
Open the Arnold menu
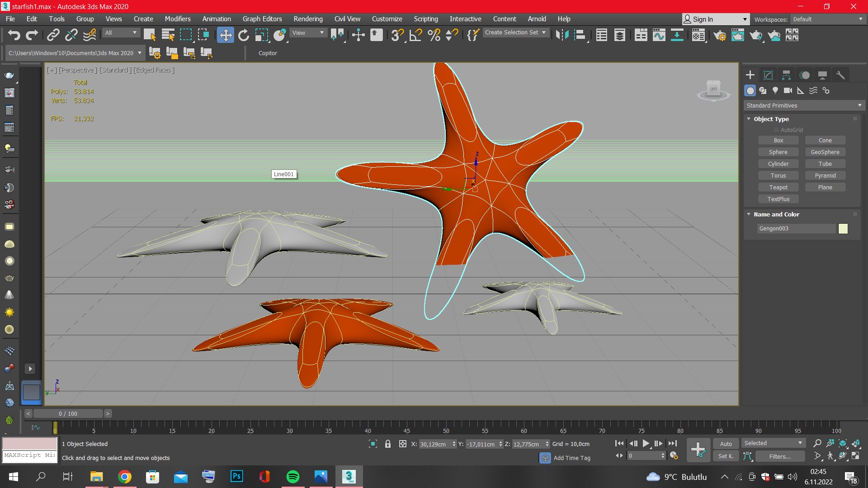point(537,19)
